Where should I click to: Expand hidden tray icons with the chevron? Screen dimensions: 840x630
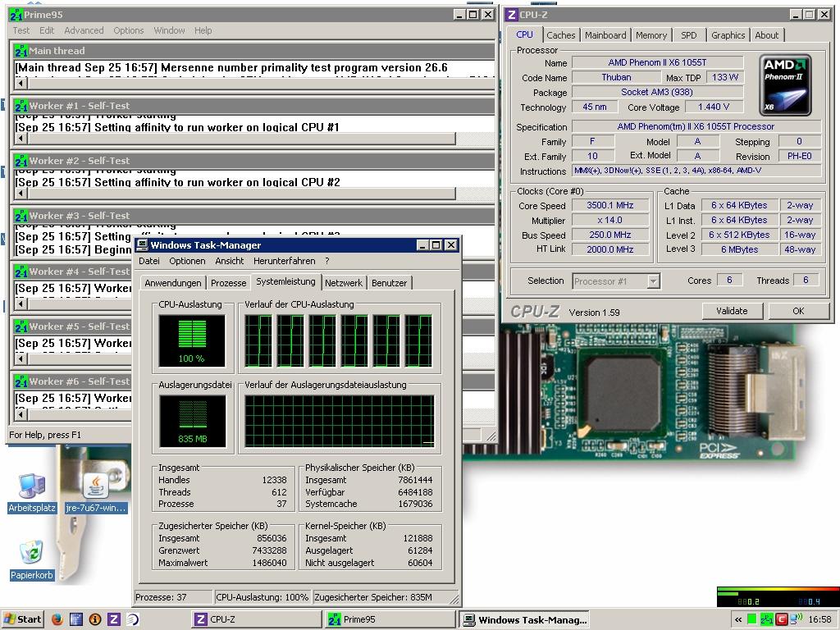point(738,620)
